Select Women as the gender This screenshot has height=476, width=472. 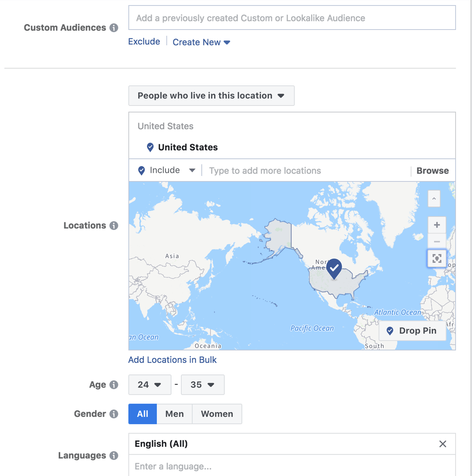217,414
